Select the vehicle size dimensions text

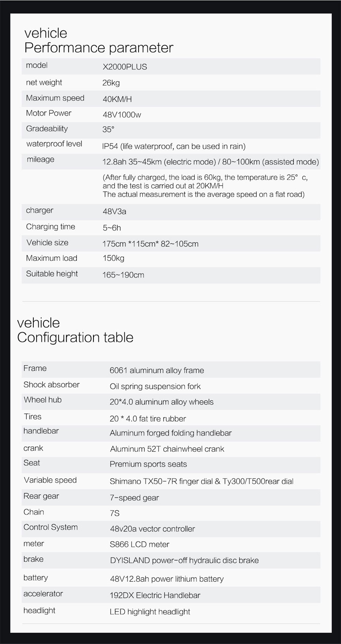[150, 244]
